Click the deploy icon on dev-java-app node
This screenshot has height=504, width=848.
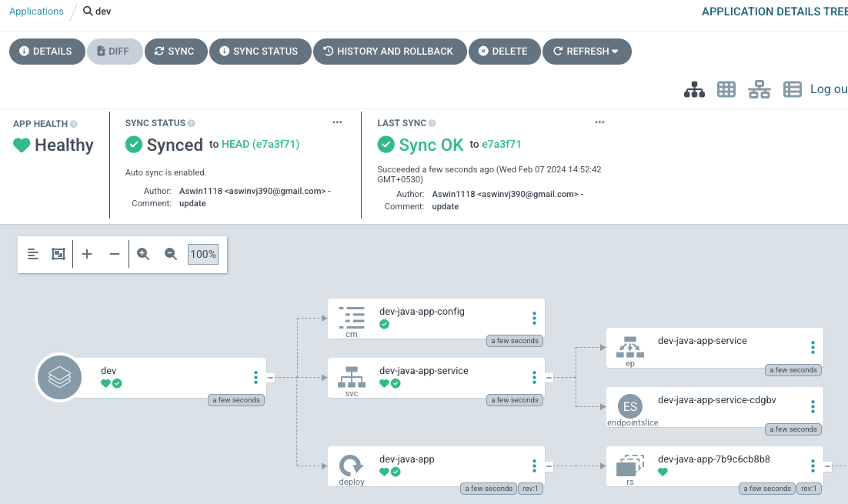click(350, 466)
